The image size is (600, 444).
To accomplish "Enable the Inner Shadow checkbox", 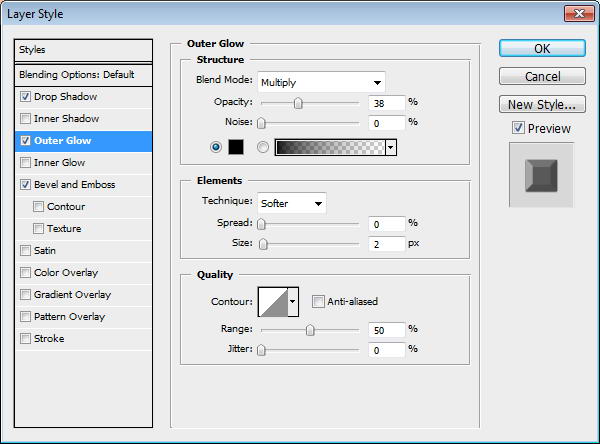I will pyautogui.click(x=25, y=119).
